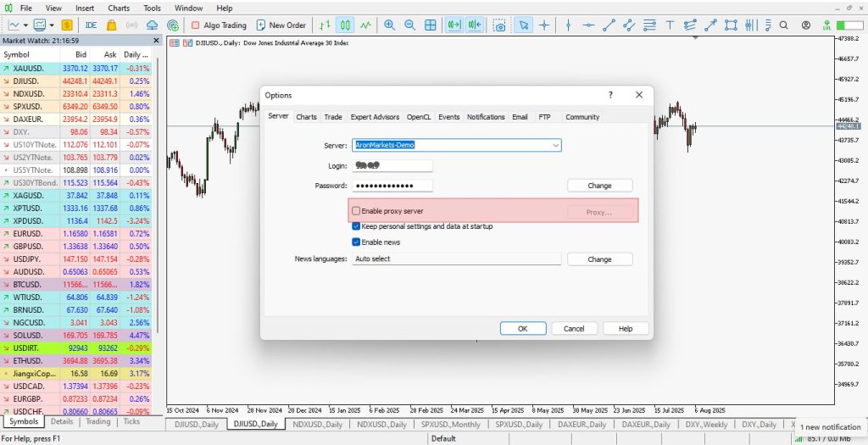Switch to the Expert Advisors tab
Image resolution: width=868 pixels, height=445 pixels.
click(x=375, y=117)
